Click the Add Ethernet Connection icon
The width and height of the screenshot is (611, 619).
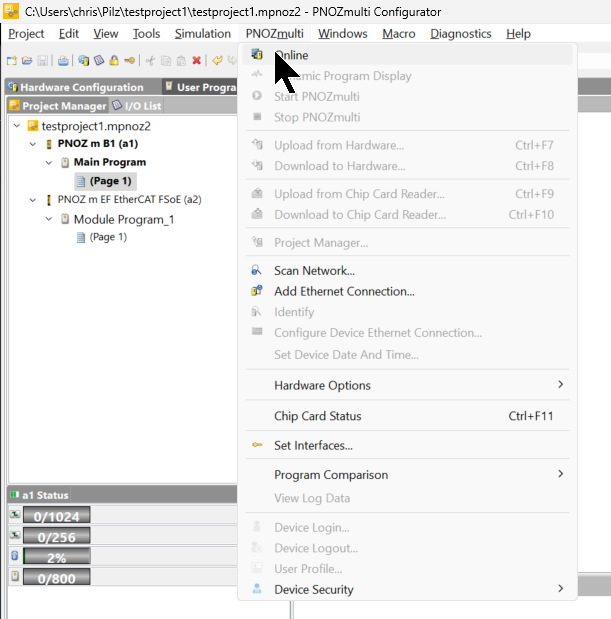[x=257, y=291]
